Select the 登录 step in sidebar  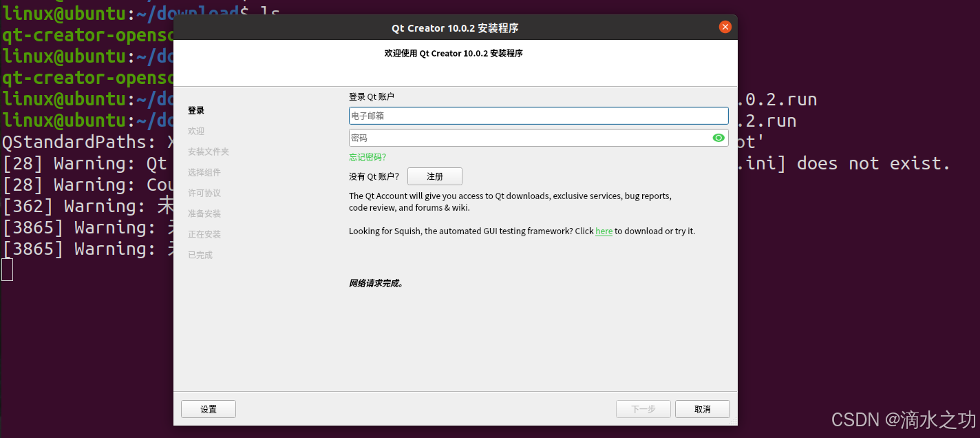tap(196, 110)
